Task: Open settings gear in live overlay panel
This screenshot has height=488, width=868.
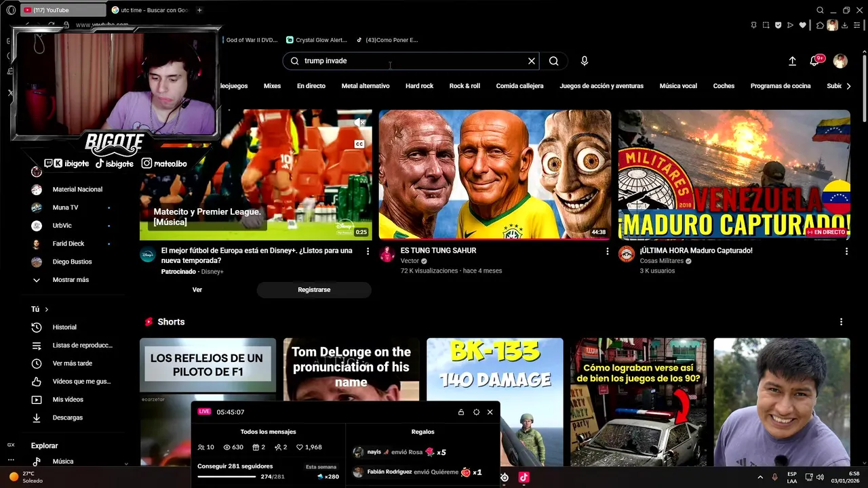Action: click(x=476, y=412)
